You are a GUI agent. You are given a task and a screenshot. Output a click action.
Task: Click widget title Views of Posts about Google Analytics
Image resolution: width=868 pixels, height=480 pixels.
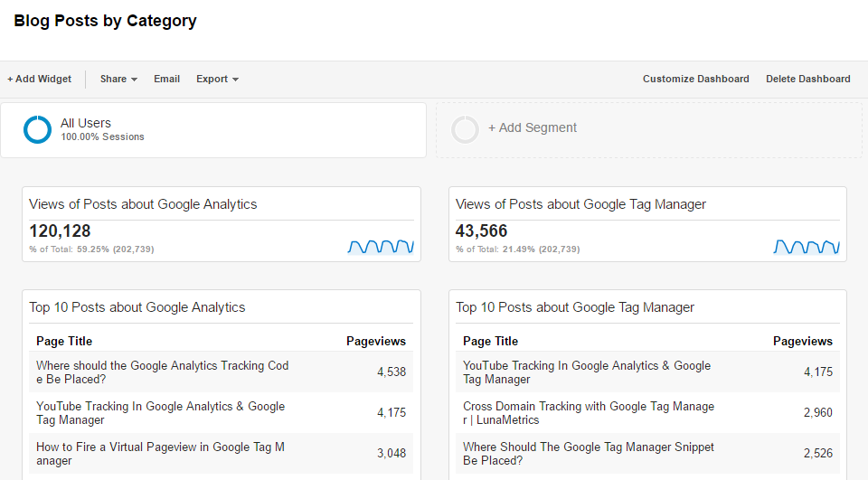[143, 204]
